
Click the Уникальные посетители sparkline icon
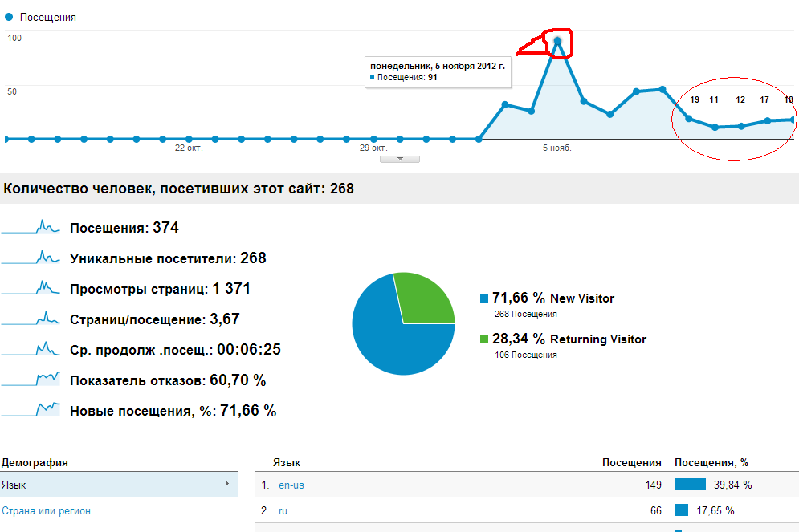31,258
